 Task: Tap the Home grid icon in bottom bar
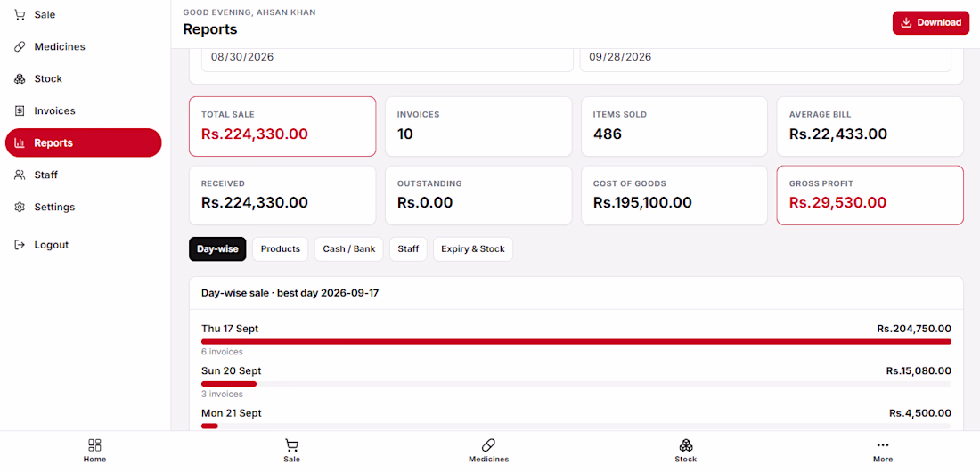tap(95, 444)
